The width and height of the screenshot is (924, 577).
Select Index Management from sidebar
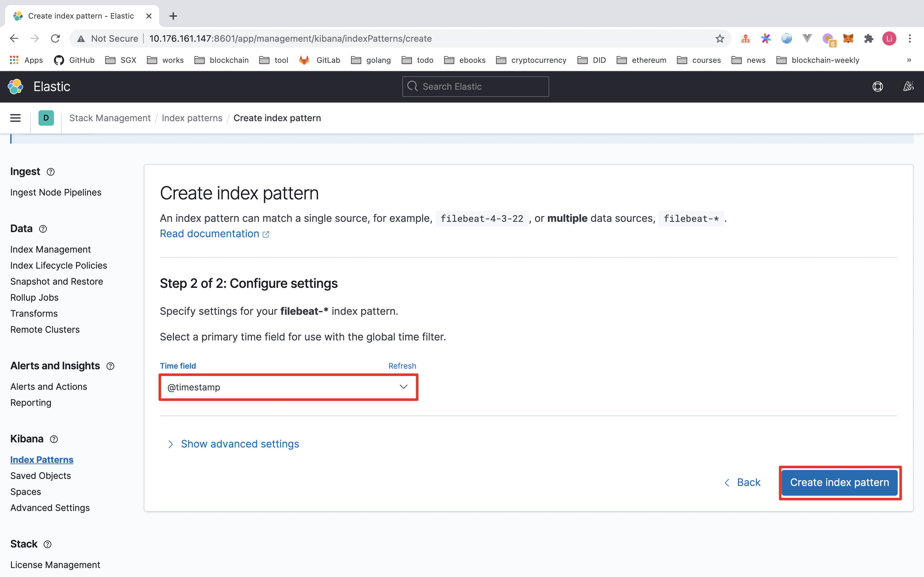tap(51, 249)
